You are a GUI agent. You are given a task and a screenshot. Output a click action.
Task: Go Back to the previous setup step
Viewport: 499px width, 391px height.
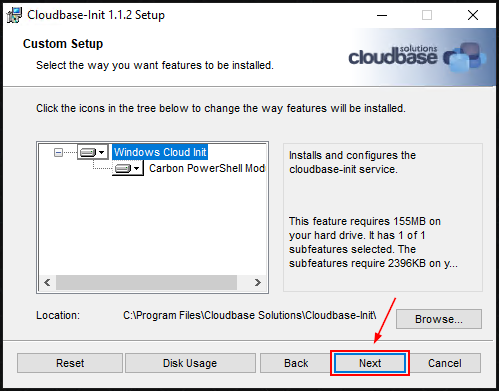tap(296, 363)
